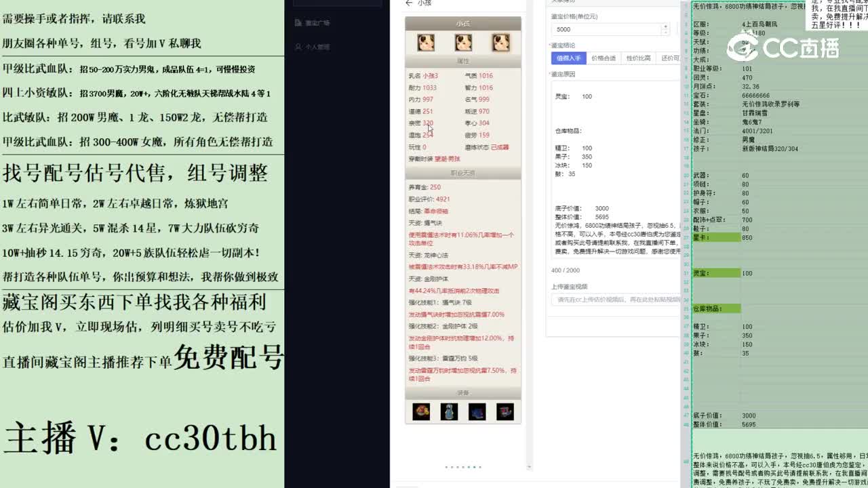The width and height of the screenshot is (868, 488).
Task: Choose the 价格合适 conclusion option
Action: tap(603, 58)
